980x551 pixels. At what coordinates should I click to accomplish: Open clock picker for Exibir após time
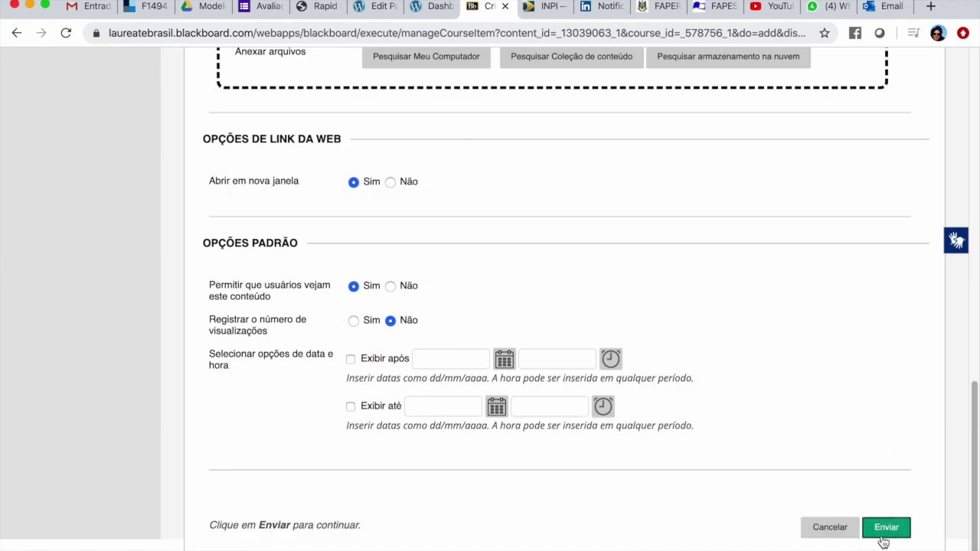pos(610,359)
